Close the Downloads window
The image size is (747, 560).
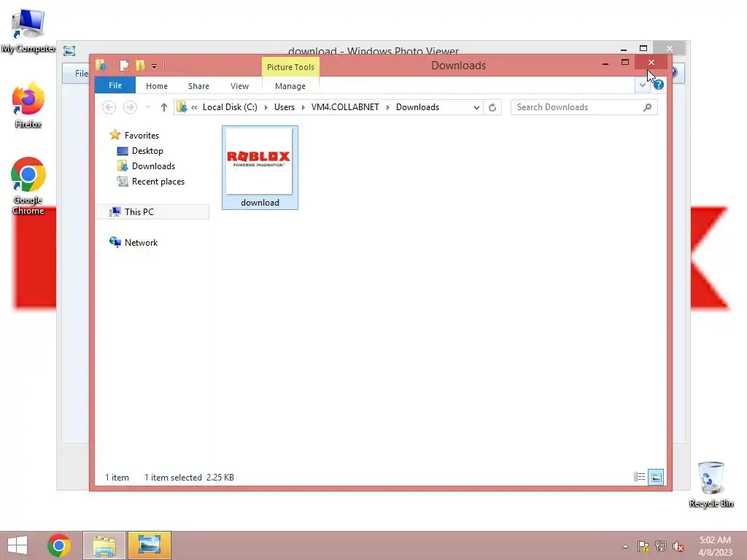point(651,63)
